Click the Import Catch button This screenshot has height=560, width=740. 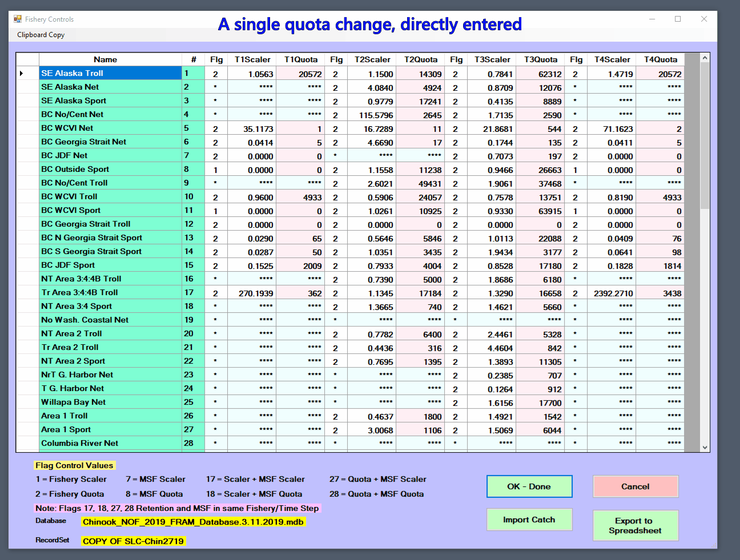coord(529,519)
